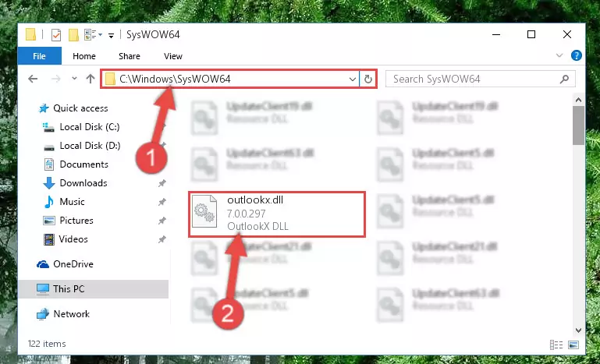Click the file list scroll up arrow

(x=578, y=101)
